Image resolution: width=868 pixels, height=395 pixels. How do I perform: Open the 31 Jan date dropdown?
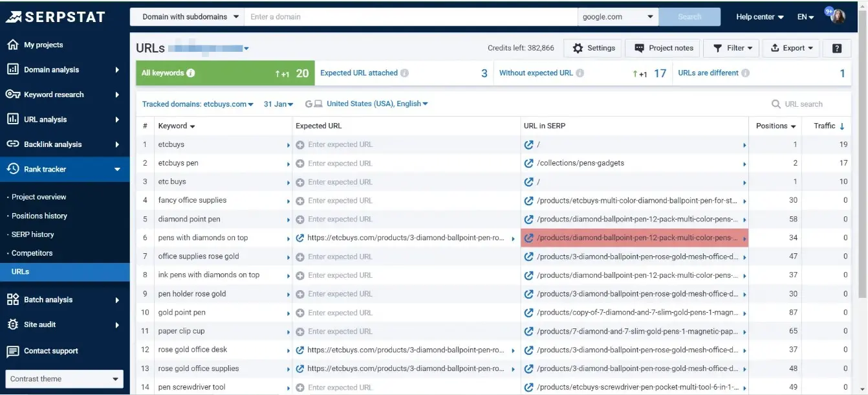(x=279, y=104)
